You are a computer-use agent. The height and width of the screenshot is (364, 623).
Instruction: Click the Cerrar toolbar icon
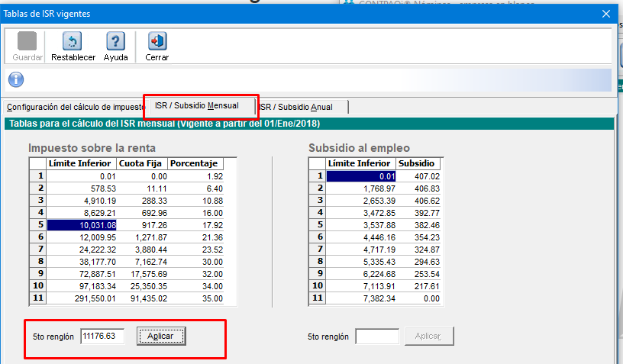pyautogui.click(x=157, y=42)
